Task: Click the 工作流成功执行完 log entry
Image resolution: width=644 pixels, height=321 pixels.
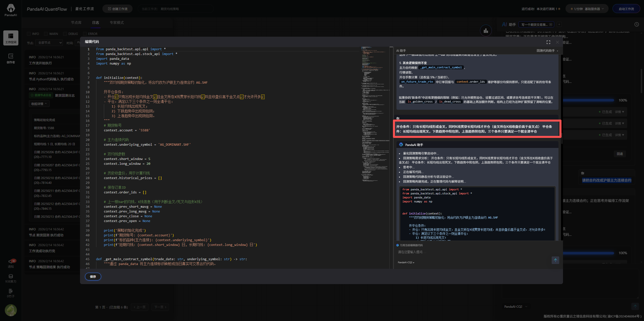Action: click(42, 251)
